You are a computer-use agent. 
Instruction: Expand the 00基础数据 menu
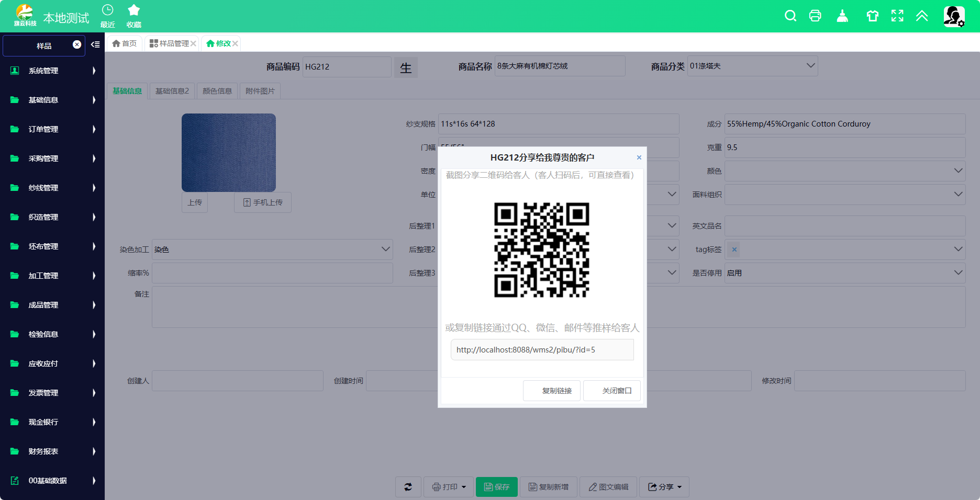tap(52, 481)
